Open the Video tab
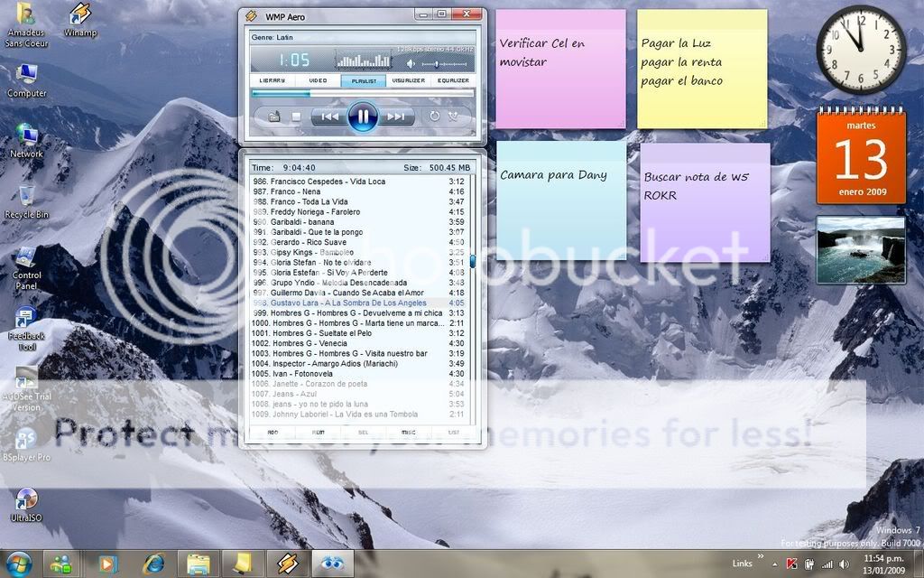The image size is (924, 578). click(x=319, y=80)
